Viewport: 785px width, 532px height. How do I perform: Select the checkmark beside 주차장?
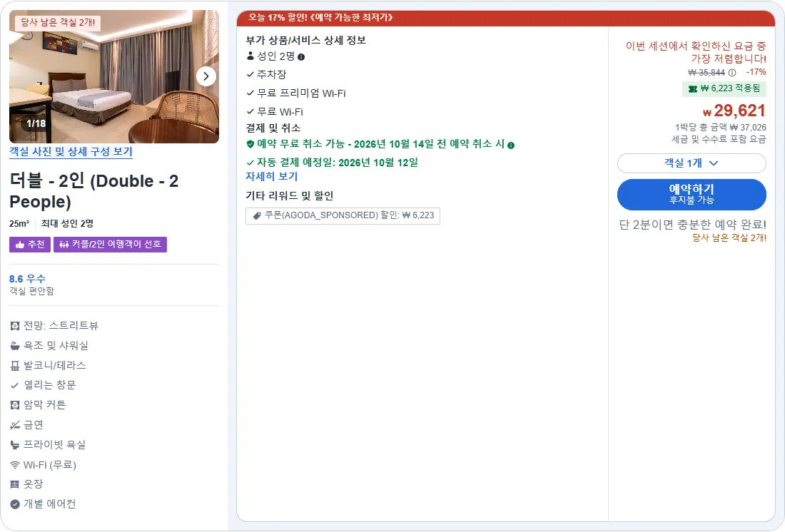[x=250, y=75]
